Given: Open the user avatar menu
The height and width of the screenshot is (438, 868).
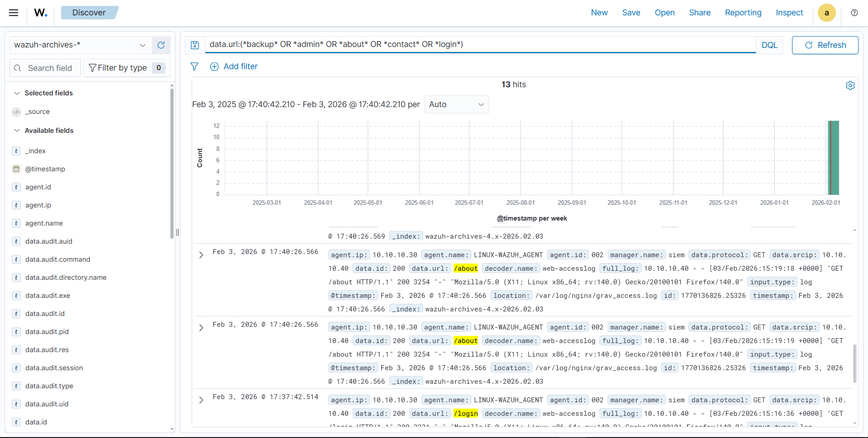Looking at the screenshot, I should coord(826,13).
